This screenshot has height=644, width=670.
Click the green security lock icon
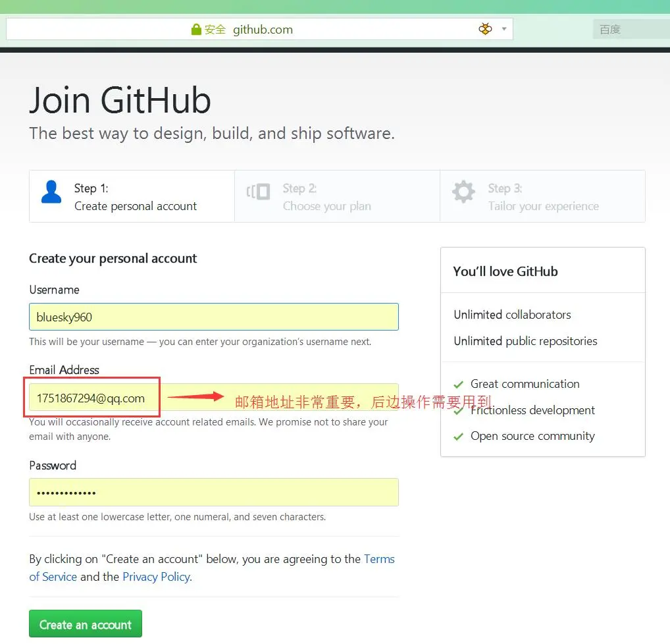coord(196,30)
